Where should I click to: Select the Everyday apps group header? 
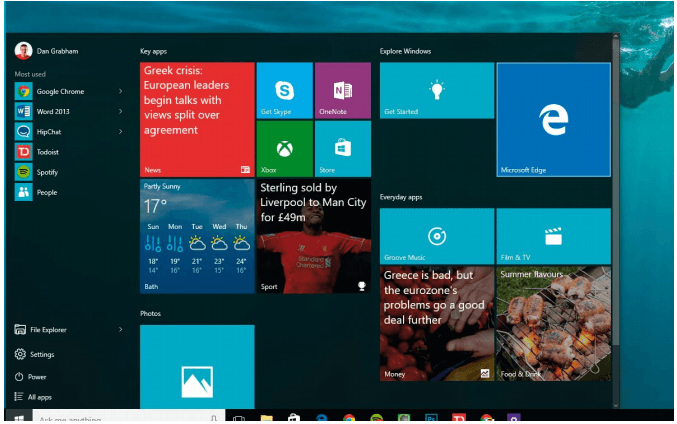pos(401,197)
